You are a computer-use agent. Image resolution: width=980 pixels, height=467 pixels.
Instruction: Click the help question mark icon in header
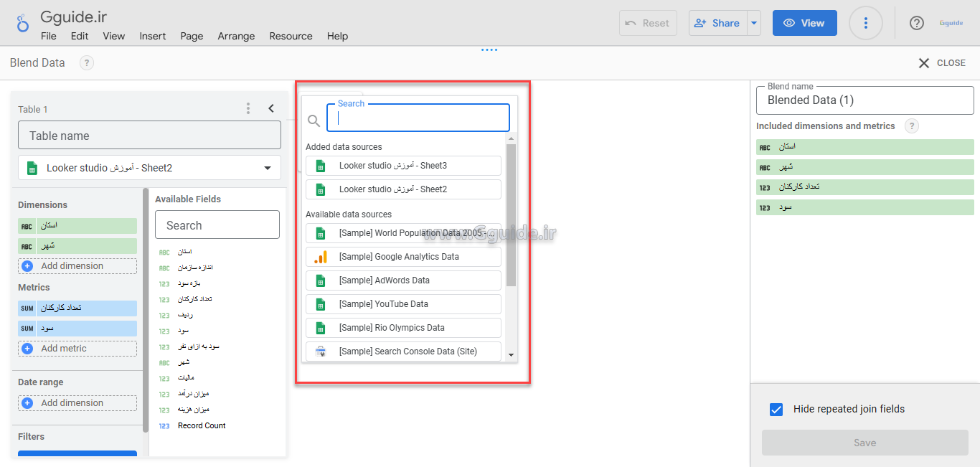coord(916,23)
